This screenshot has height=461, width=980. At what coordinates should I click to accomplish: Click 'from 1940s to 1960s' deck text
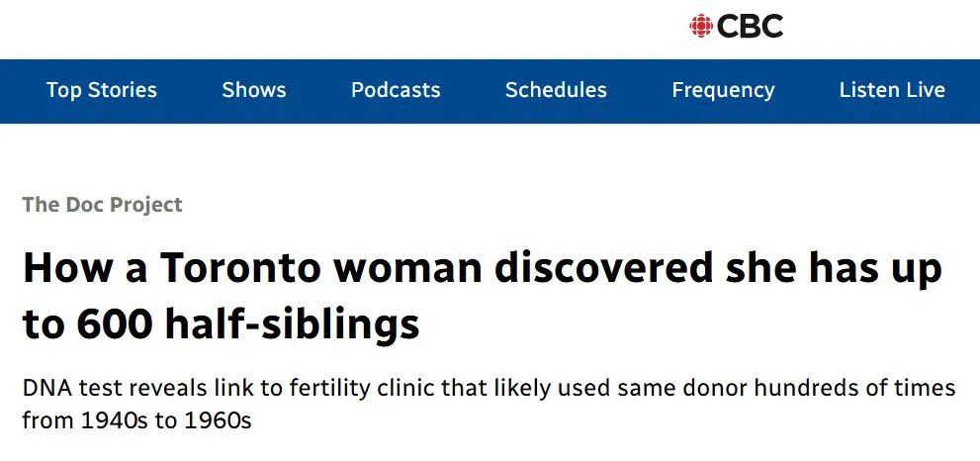[136, 420]
